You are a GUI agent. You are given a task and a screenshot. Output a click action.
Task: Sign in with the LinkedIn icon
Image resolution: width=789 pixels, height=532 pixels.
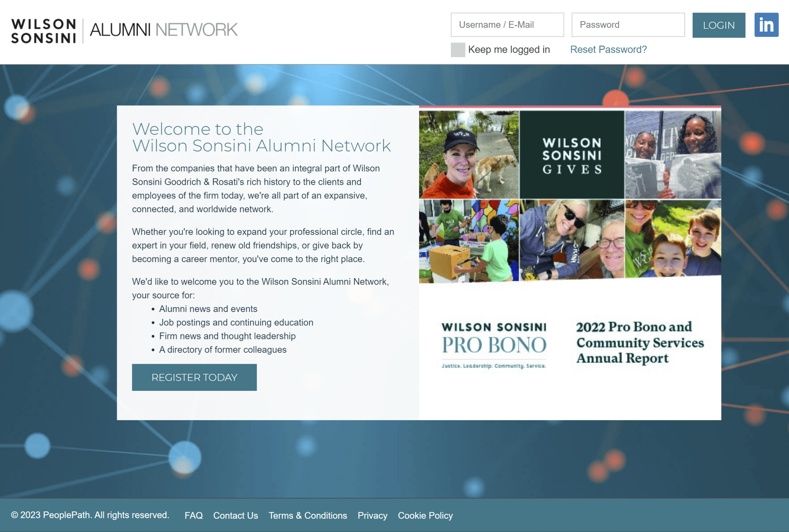[x=766, y=24]
